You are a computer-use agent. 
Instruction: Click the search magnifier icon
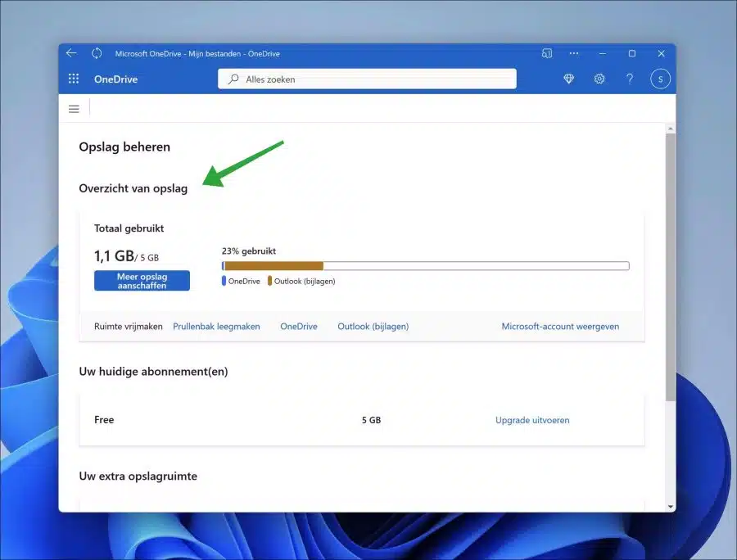(233, 79)
